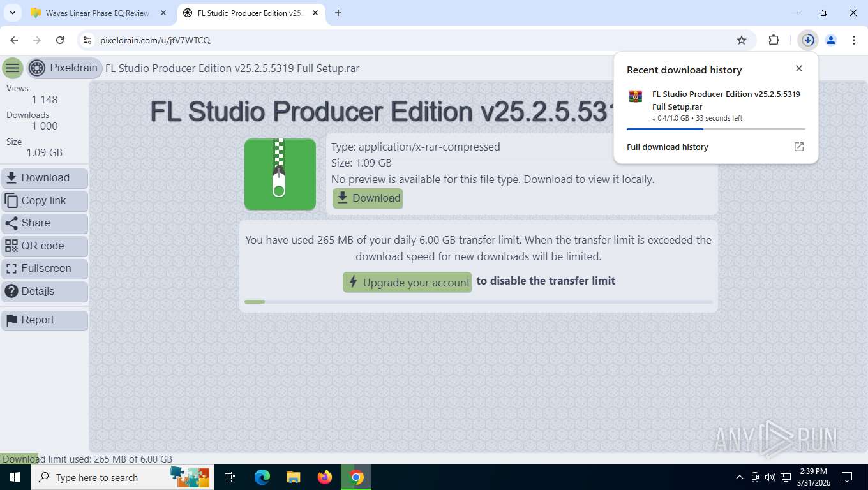868x490 pixels.
Task: Bookmark this page with the star icon
Action: click(741, 40)
